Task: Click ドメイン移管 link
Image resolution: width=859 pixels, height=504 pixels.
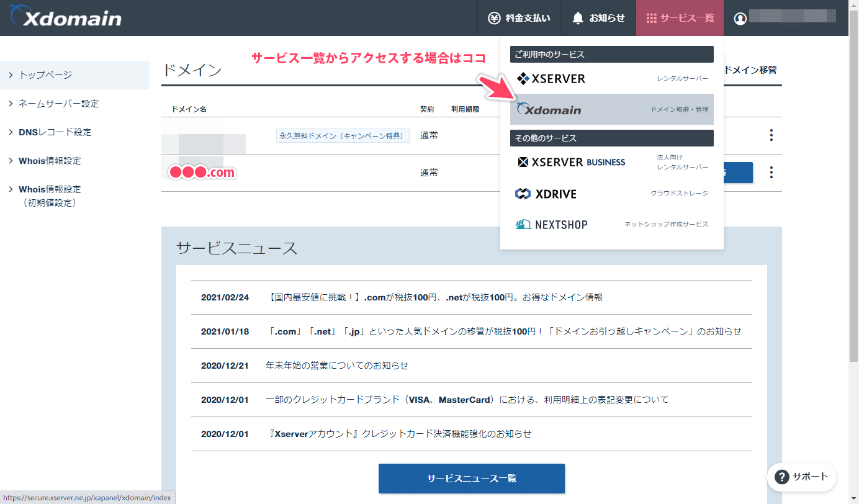Action: 750,70
